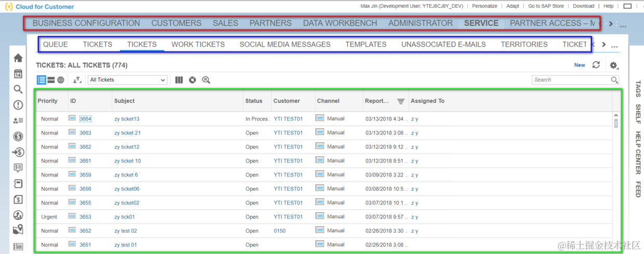The image size is (644, 254).
Task: Click the Priority column header
Action: tap(48, 101)
